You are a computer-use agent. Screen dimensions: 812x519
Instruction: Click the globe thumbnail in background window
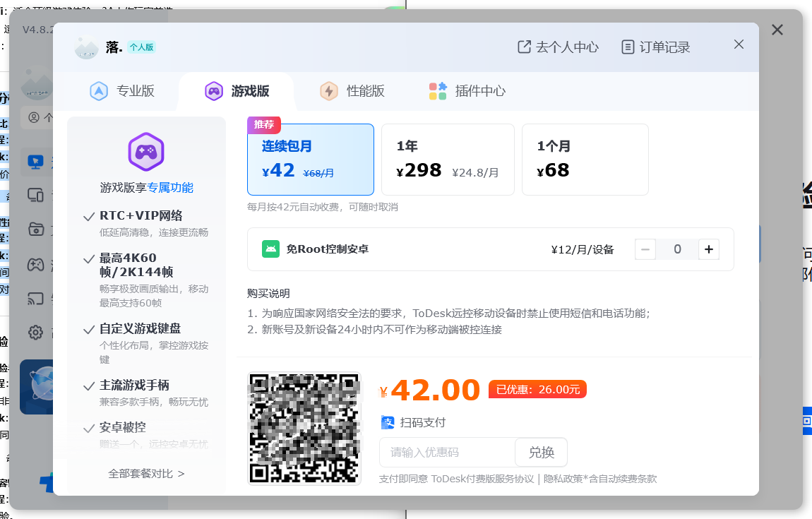37,387
